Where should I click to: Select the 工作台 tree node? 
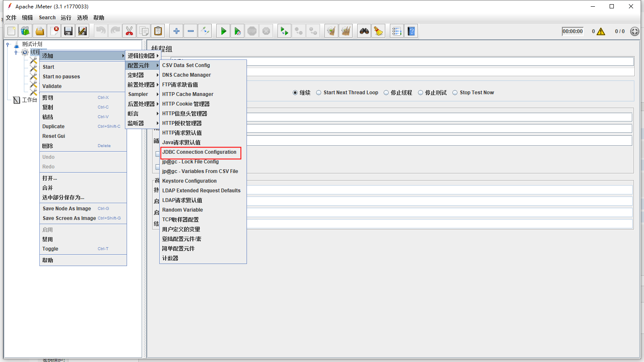(x=29, y=100)
